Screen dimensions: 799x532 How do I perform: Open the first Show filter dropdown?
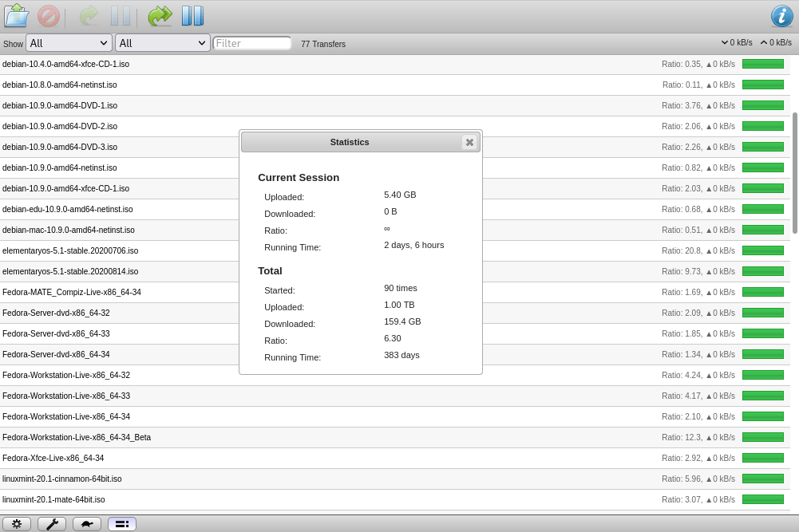point(69,43)
